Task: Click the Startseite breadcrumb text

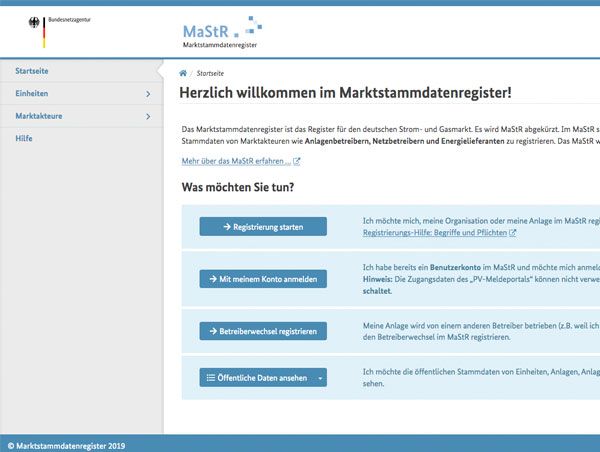Action: (210, 73)
